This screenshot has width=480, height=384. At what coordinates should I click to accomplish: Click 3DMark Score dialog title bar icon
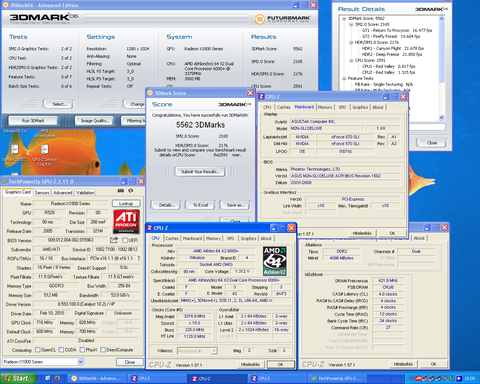[150, 93]
